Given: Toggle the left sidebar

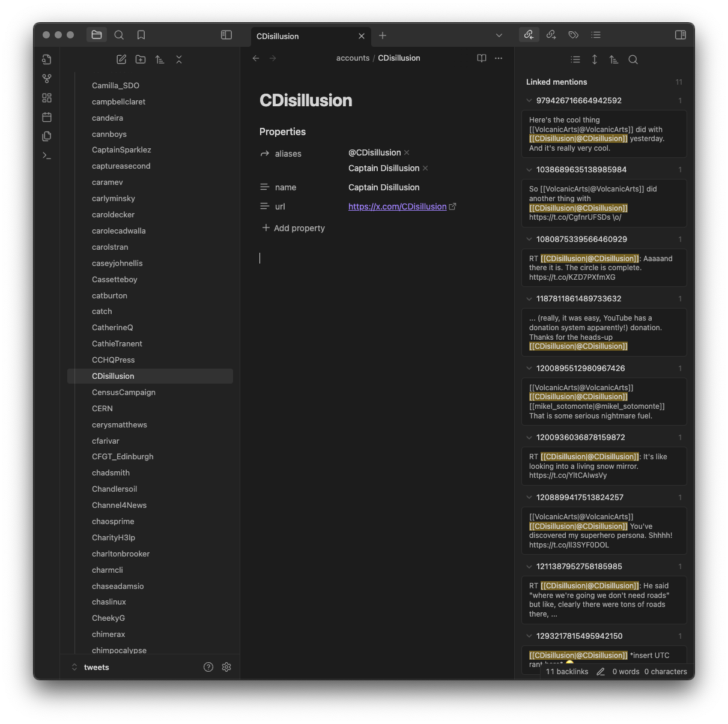Looking at the screenshot, I should (226, 35).
